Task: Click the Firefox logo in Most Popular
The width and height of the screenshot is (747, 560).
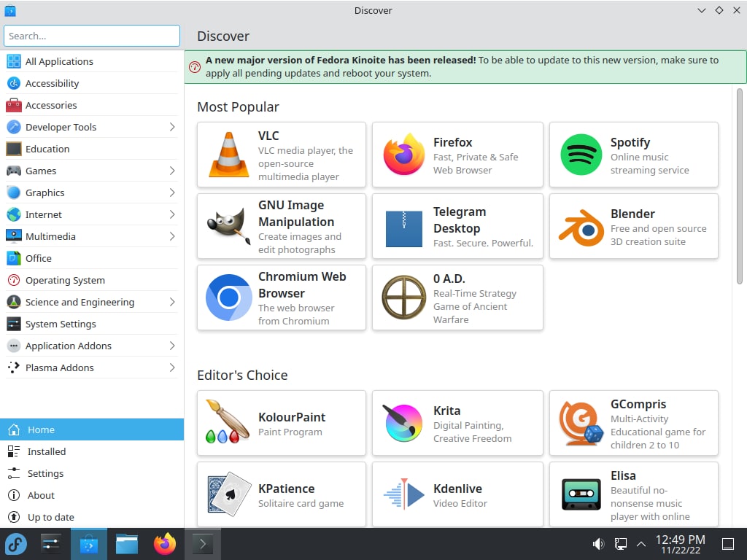Action: [404, 155]
